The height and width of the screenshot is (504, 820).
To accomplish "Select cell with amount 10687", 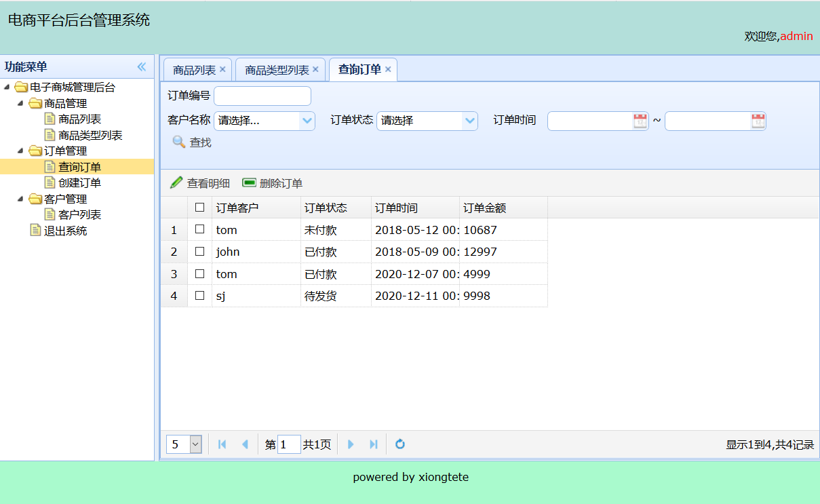I will 503,230.
